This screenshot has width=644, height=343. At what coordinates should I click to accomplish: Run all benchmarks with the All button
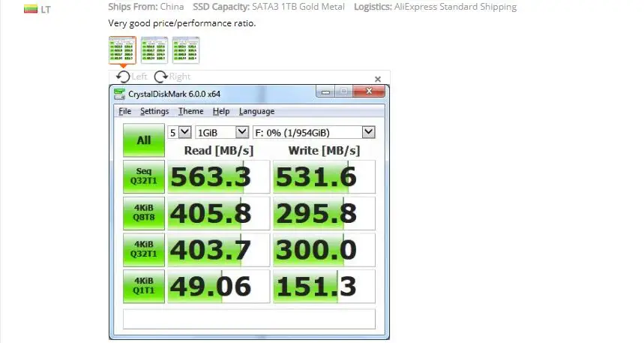pyautogui.click(x=144, y=140)
